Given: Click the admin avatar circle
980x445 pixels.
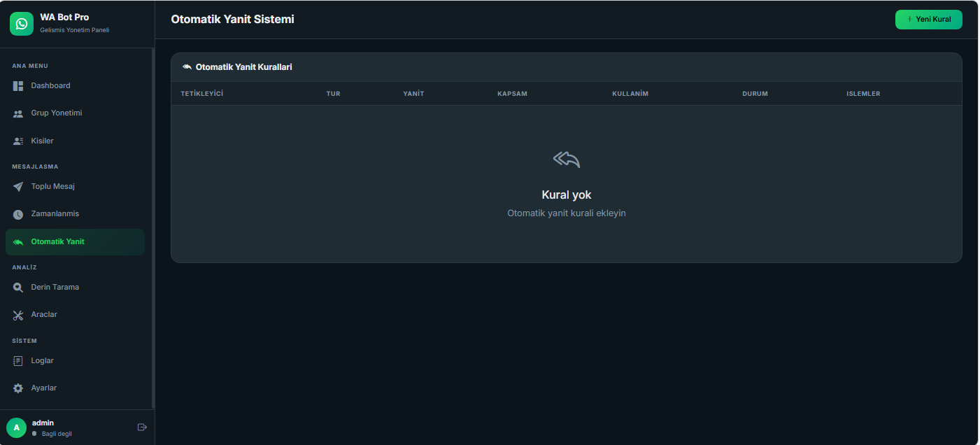Looking at the screenshot, I should tap(16, 428).
